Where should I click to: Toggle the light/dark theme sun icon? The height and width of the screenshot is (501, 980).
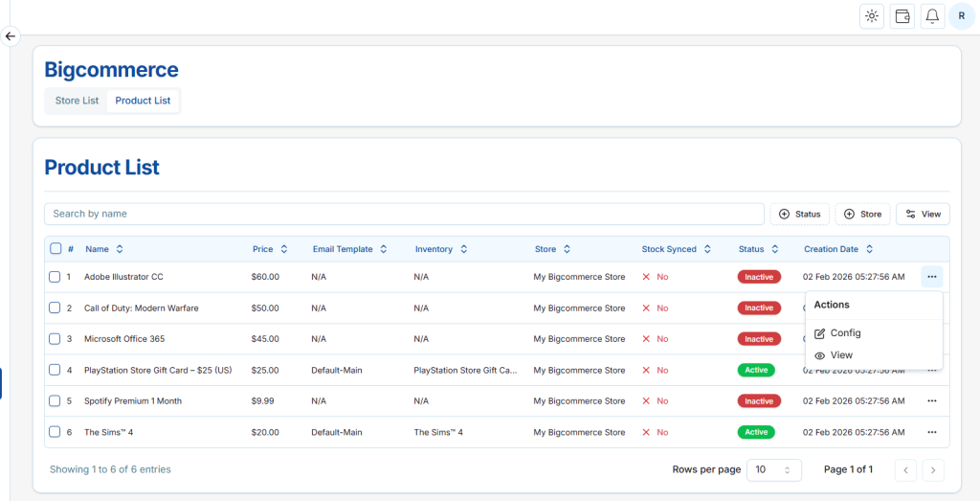(872, 16)
